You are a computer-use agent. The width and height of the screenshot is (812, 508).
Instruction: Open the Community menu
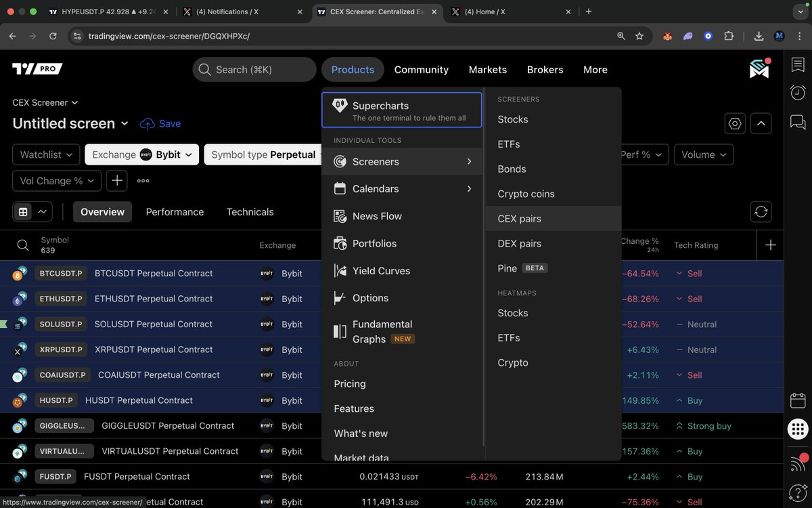(422, 69)
